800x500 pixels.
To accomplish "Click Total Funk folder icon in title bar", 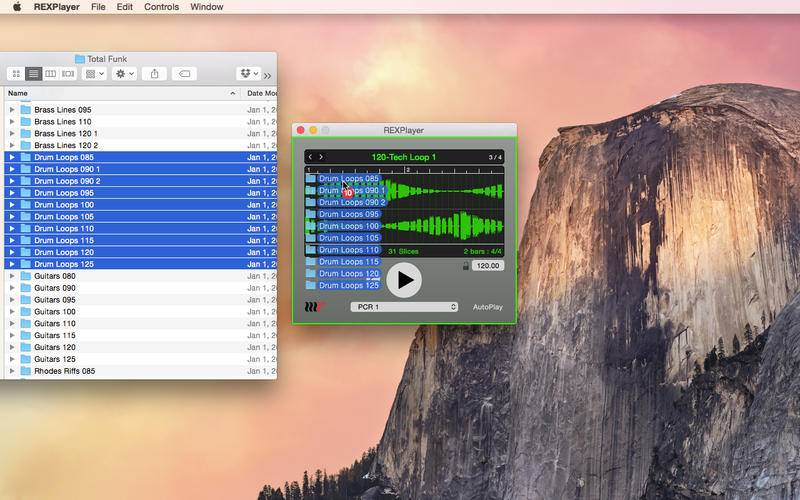I will 80,59.
